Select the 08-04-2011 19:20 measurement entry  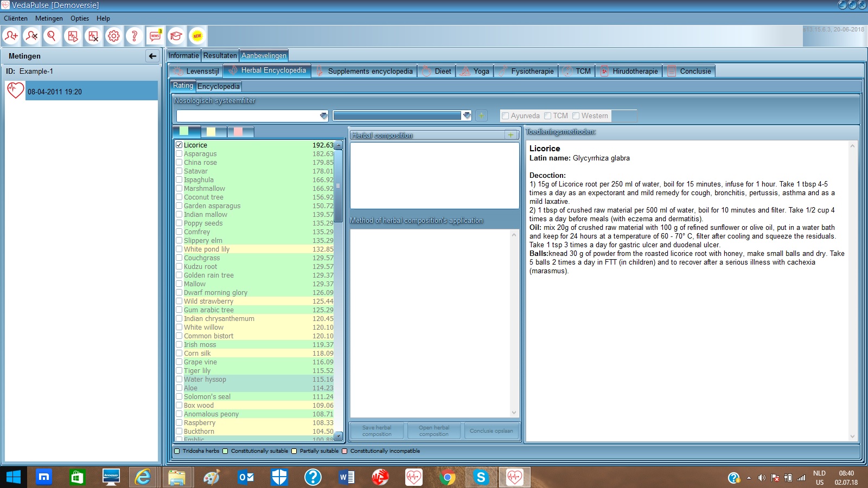81,92
